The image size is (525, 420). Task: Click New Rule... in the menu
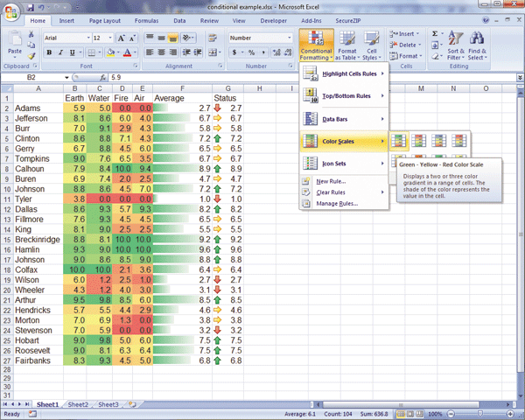[x=331, y=181]
